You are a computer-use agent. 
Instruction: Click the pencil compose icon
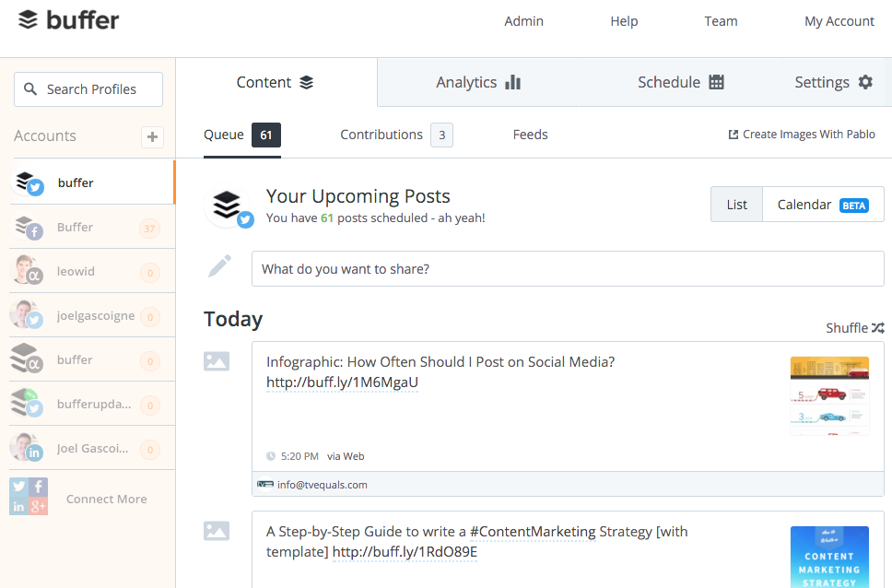point(219,265)
